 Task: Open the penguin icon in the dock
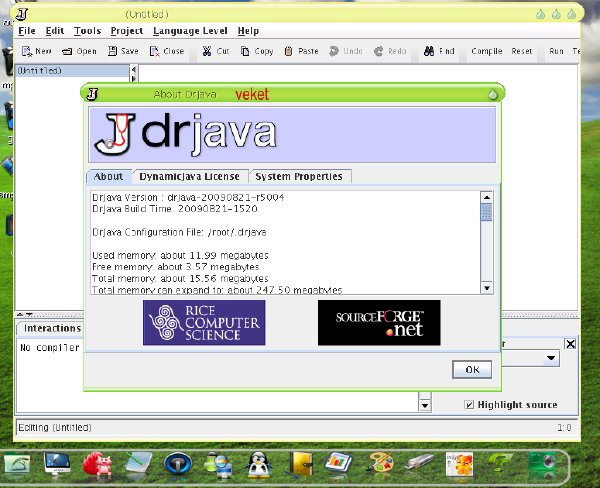[259, 464]
